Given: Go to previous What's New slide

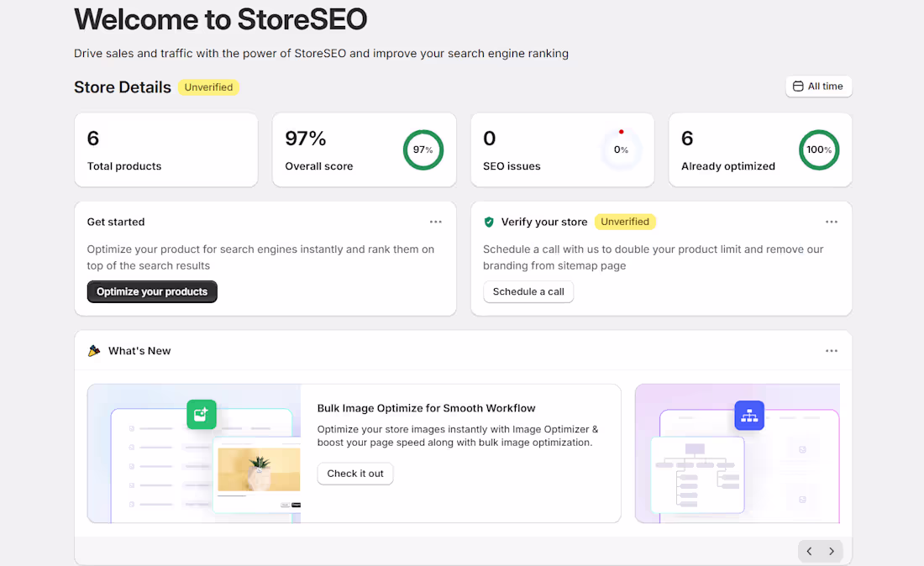Looking at the screenshot, I should [x=810, y=551].
